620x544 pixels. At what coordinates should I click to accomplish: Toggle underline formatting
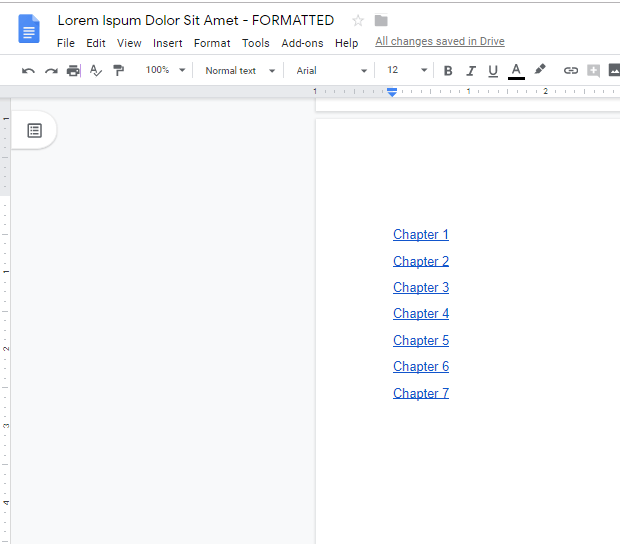click(x=493, y=71)
